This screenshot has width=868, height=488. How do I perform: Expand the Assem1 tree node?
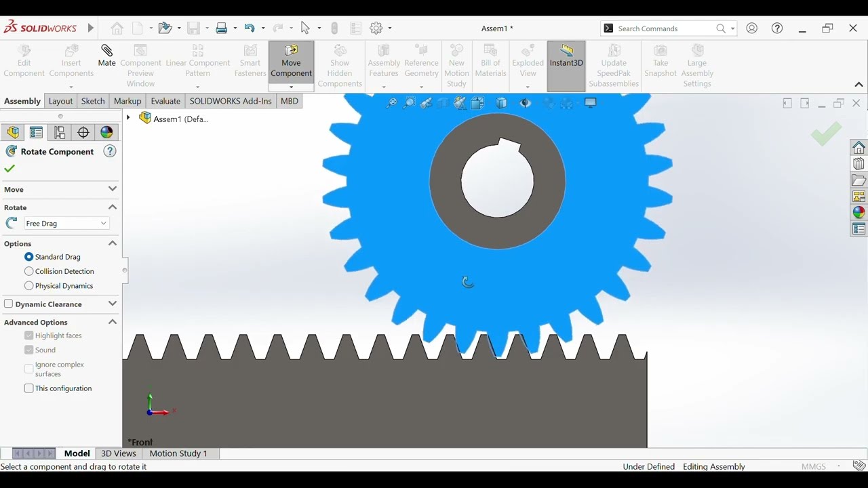tap(128, 118)
